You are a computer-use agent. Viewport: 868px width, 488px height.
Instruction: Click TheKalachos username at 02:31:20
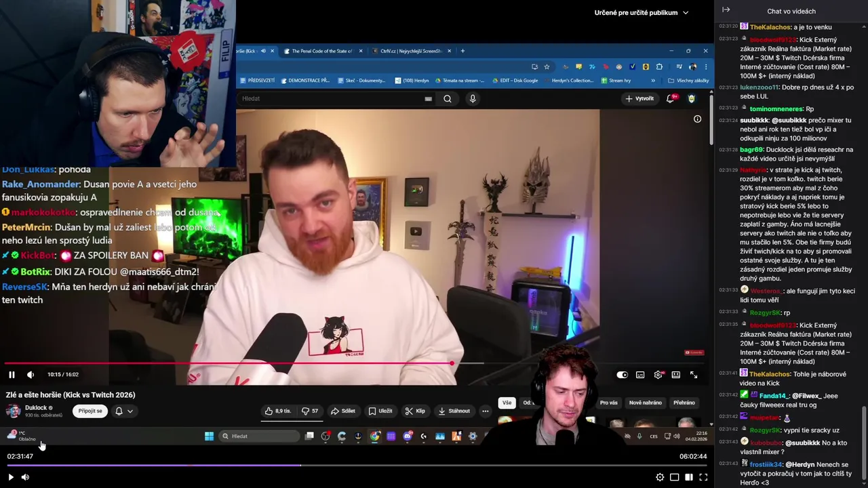click(x=770, y=27)
